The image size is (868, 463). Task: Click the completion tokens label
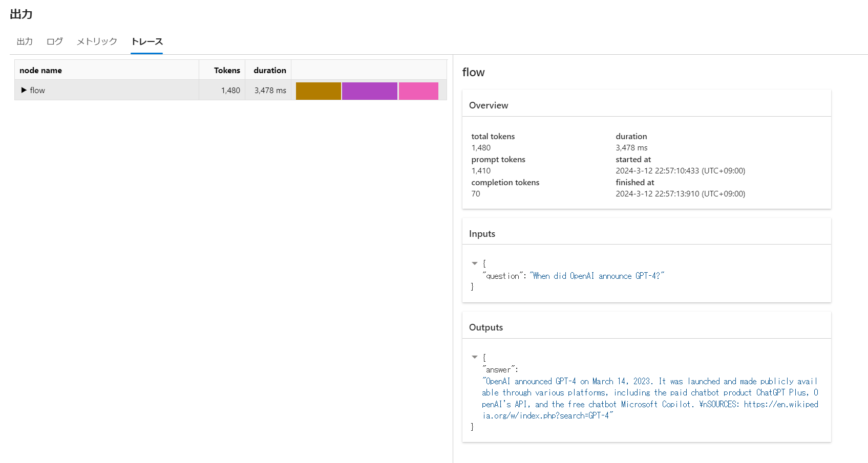[x=505, y=182]
